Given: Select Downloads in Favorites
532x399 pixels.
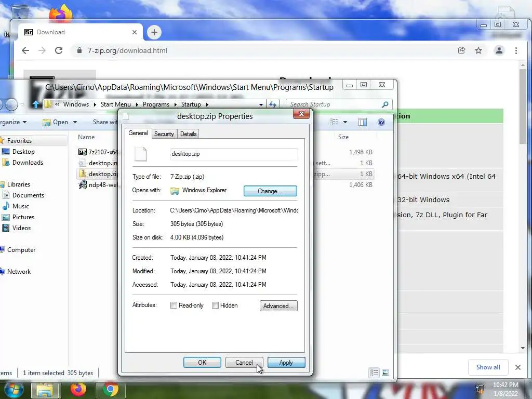Looking at the screenshot, I should click(x=28, y=163).
